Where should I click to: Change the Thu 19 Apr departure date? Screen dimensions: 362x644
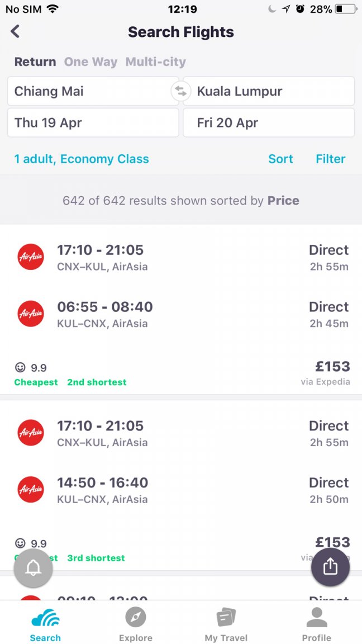click(93, 122)
